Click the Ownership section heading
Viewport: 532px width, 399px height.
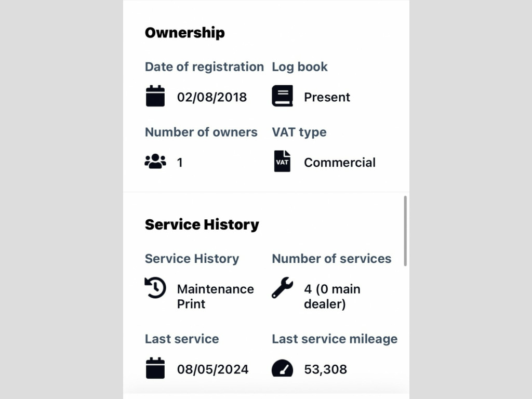(184, 33)
